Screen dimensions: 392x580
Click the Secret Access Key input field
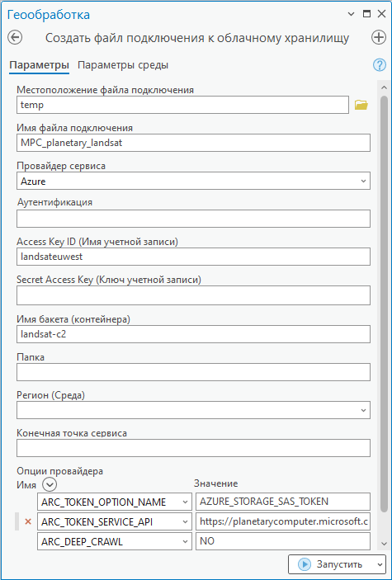[x=193, y=295]
